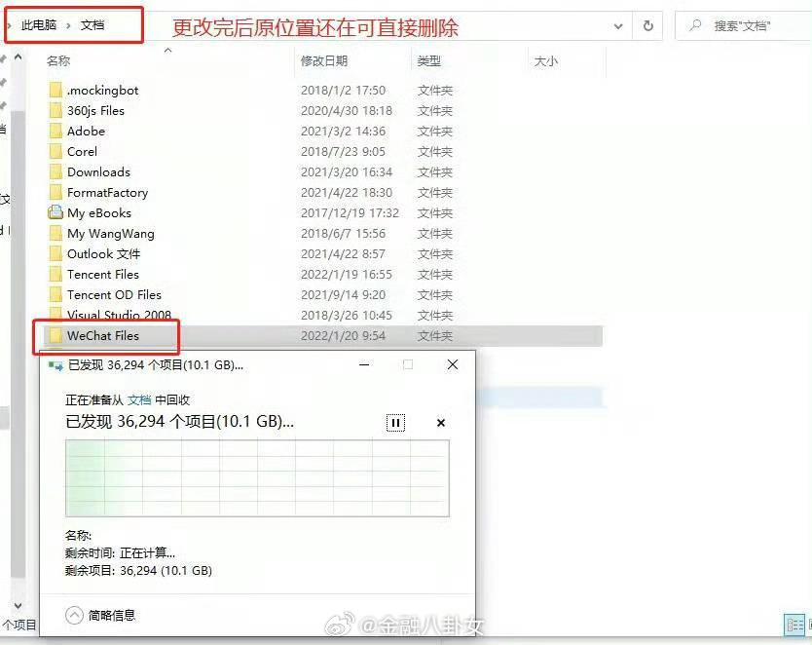Click the refresh button in address bar
Screen dimensions: 812x645
click(x=647, y=25)
